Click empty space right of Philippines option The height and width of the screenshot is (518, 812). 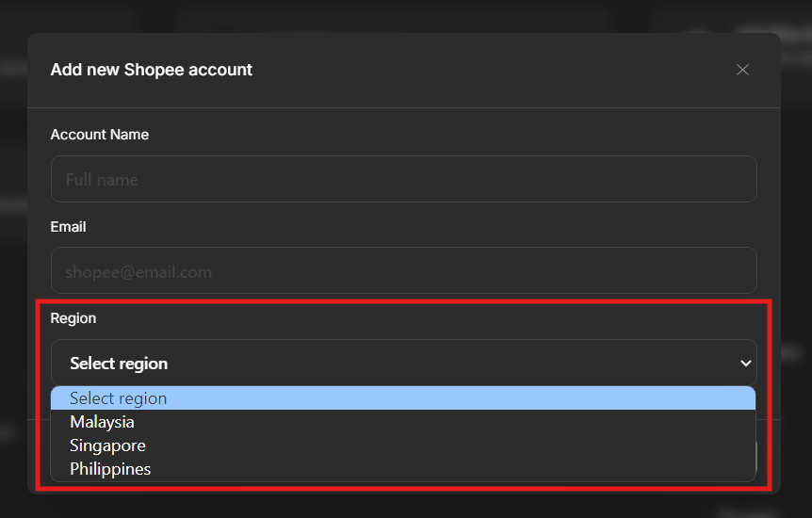coord(452,469)
